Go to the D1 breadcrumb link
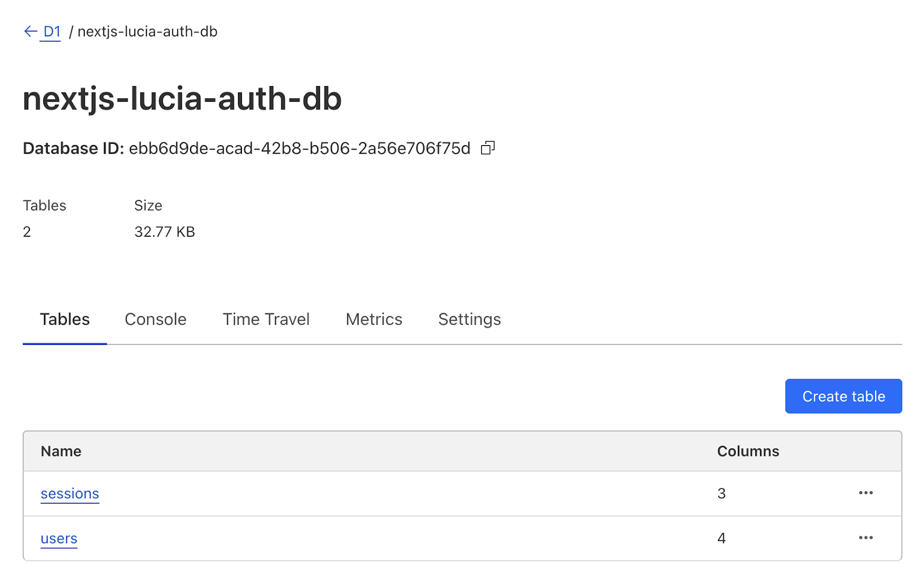Image resolution: width=924 pixels, height=575 pixels. [x=52, y=31]
